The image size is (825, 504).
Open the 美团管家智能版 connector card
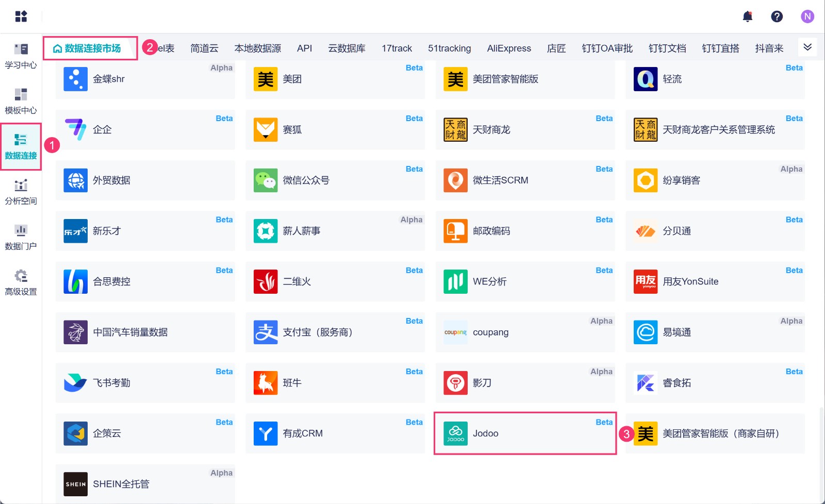point(525,79)
